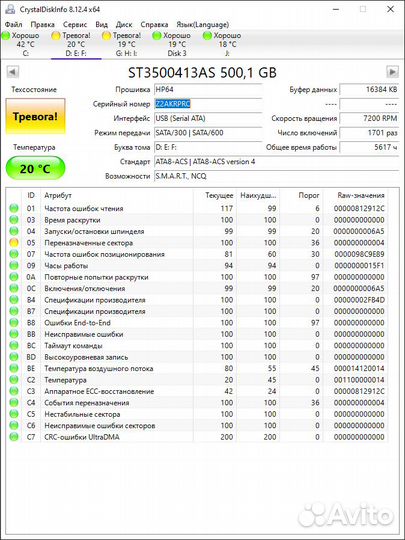Select row Нестабильные сектора
The width and height of the screenshot is (405, 540).
197,414
